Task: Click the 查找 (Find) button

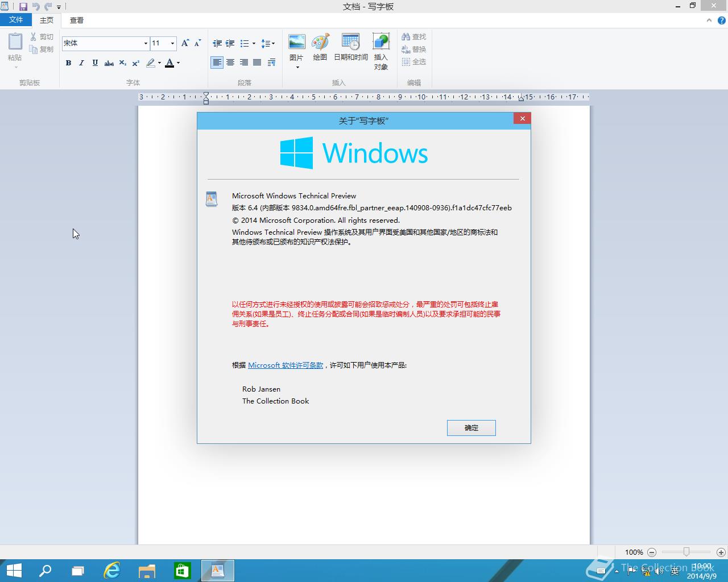Action: tap(413, 37)
